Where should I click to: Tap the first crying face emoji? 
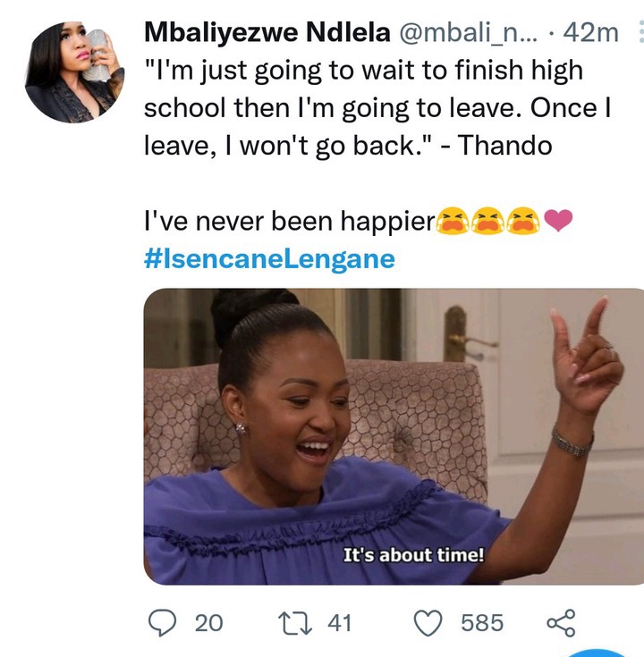pyautogui.click(x=453, y=221)
